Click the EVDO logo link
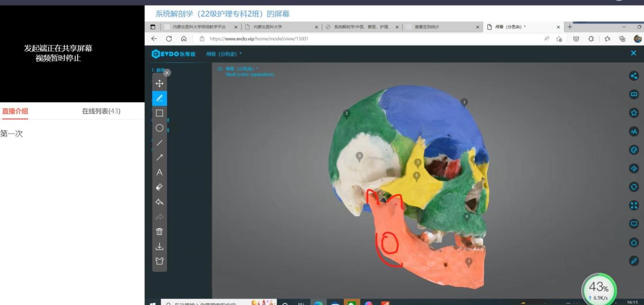644x305 pixels. [173, 54]
